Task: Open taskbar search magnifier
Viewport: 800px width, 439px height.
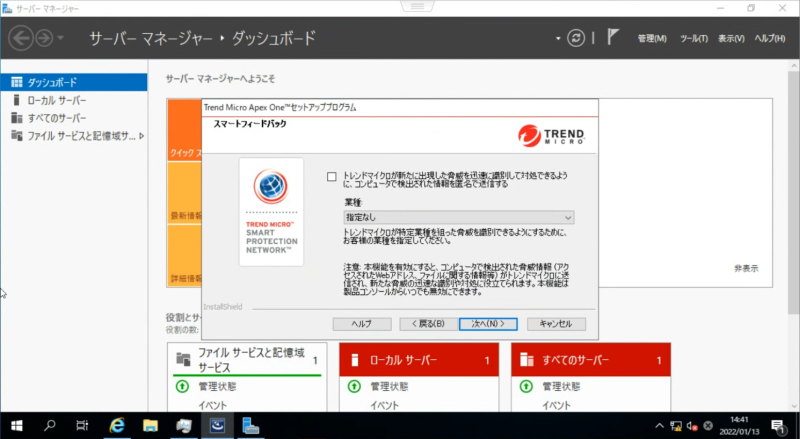Action: tap(49, 426)
